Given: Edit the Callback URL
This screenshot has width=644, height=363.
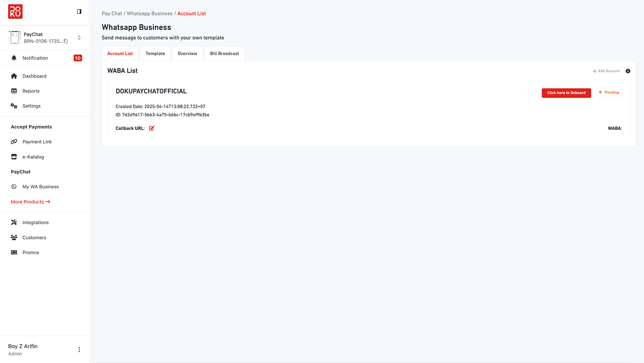Looking at the screenshot, I should 152,128.
